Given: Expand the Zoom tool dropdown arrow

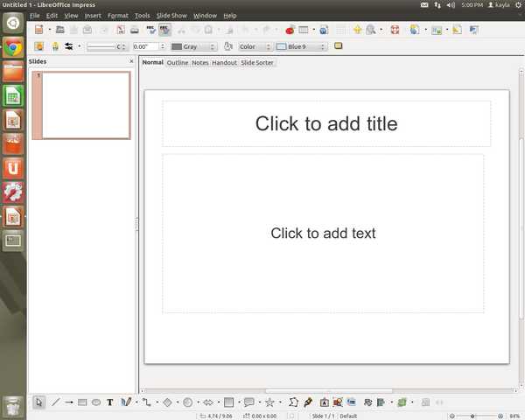Looking at the screenshot, I should tap(381, 30).
